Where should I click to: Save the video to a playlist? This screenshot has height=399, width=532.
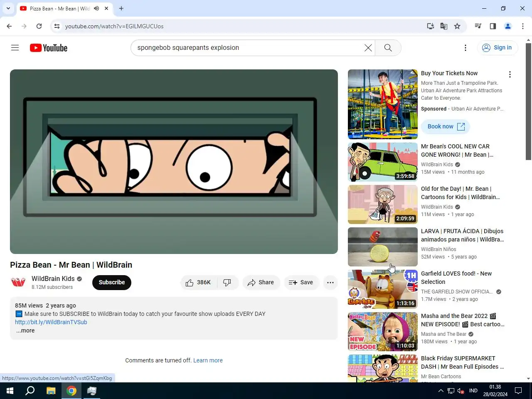coord(301,283)
